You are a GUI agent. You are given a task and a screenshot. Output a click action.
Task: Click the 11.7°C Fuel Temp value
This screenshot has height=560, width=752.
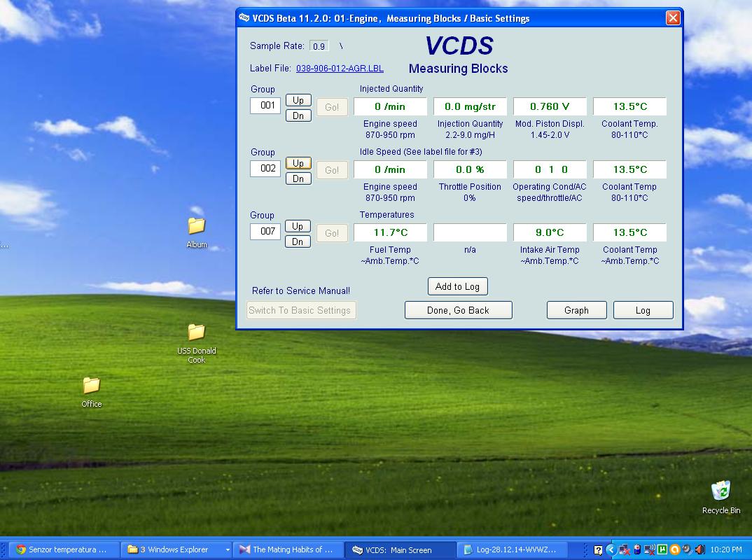tap(390, 232)
